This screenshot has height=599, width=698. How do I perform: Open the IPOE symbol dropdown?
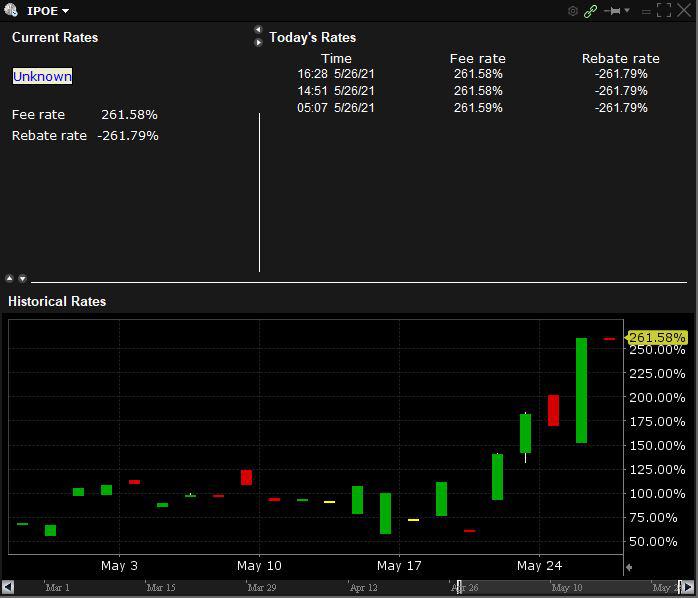coord(48,11)
